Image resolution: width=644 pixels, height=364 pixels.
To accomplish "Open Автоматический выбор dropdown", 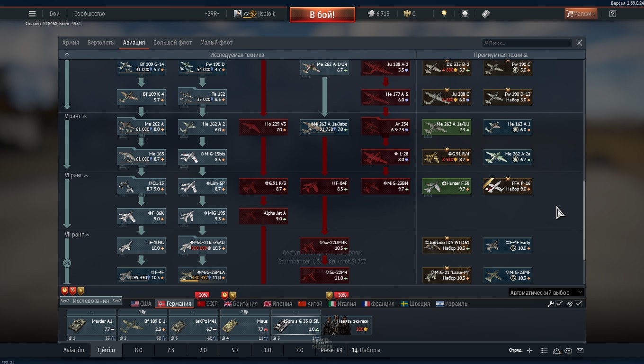I will point(546,292).
